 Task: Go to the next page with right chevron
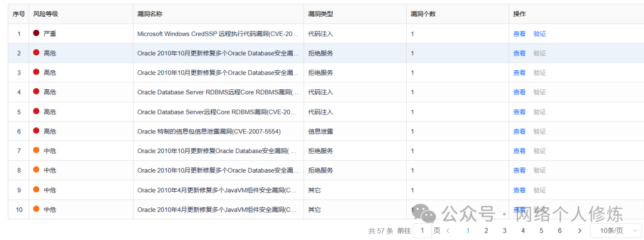pos(580,230)
